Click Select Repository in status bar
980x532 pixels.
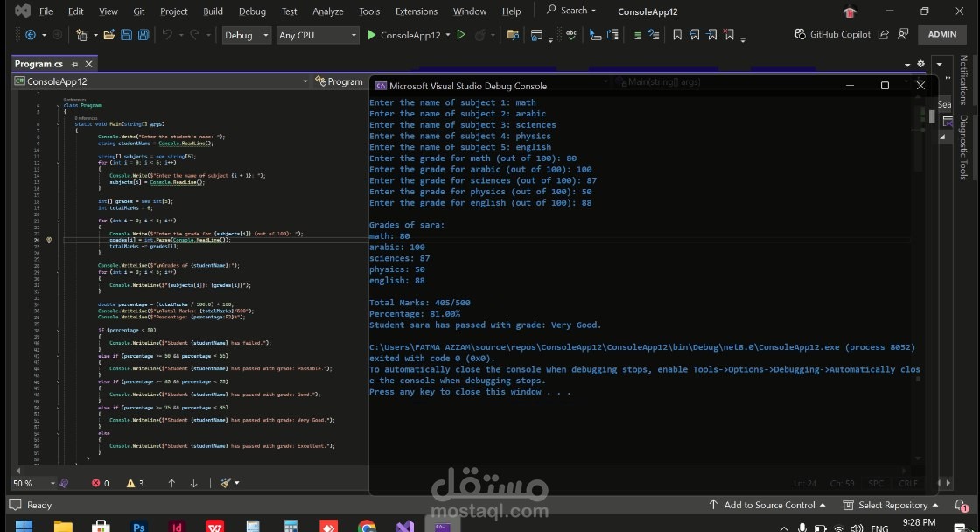(x=891, y=505)
